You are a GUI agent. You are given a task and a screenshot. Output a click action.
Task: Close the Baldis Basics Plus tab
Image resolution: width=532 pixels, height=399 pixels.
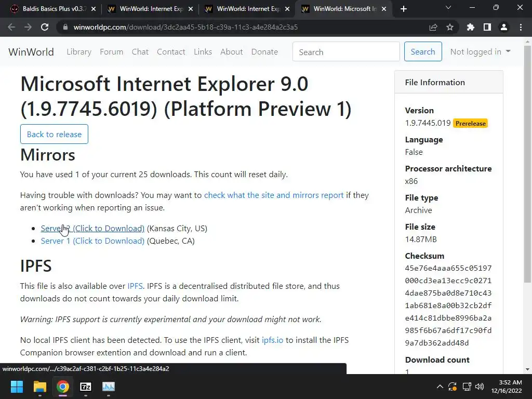tap(94, 9)
